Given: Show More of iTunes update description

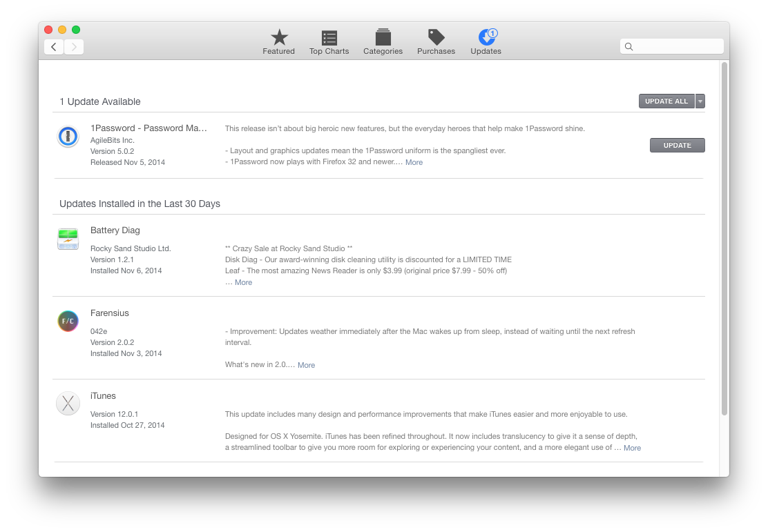Looking at the screenshot, I should pyautogui.click(x=633, y=448).
